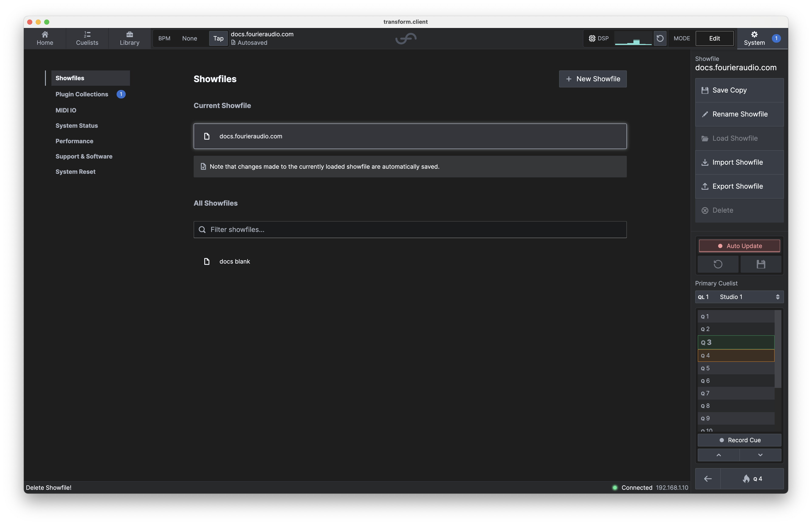Toggle Auto Update

[x=739, y=246]
